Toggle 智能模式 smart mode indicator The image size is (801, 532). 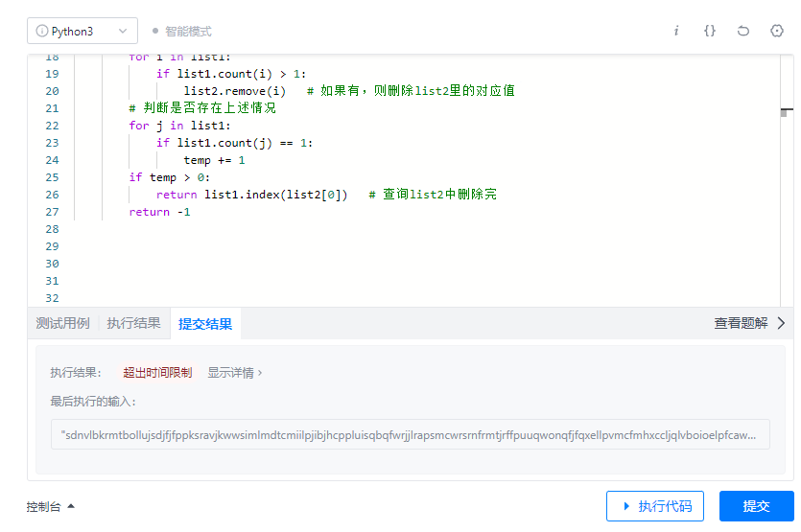click(x=182, y=31)
